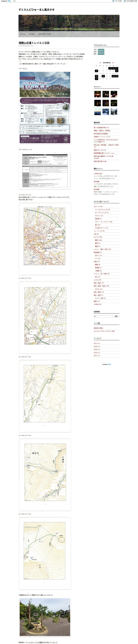Open category カメラ (159)

coord(98,237)
